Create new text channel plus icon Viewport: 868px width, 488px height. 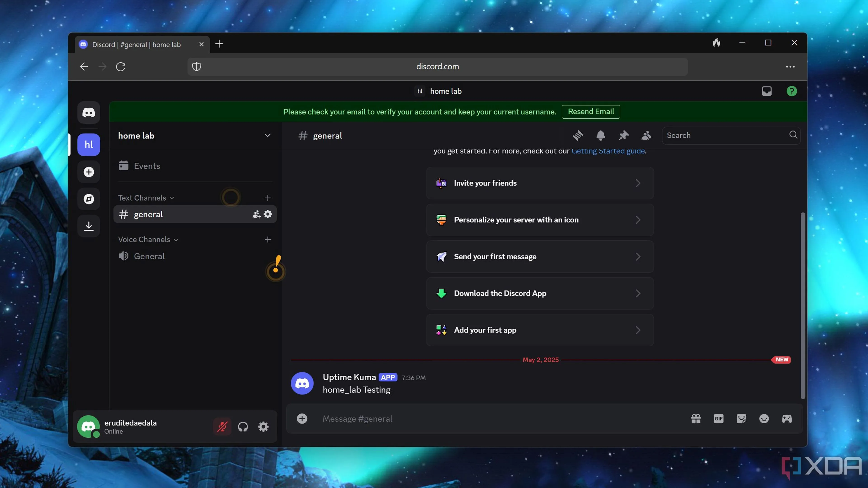click(268, 198)
